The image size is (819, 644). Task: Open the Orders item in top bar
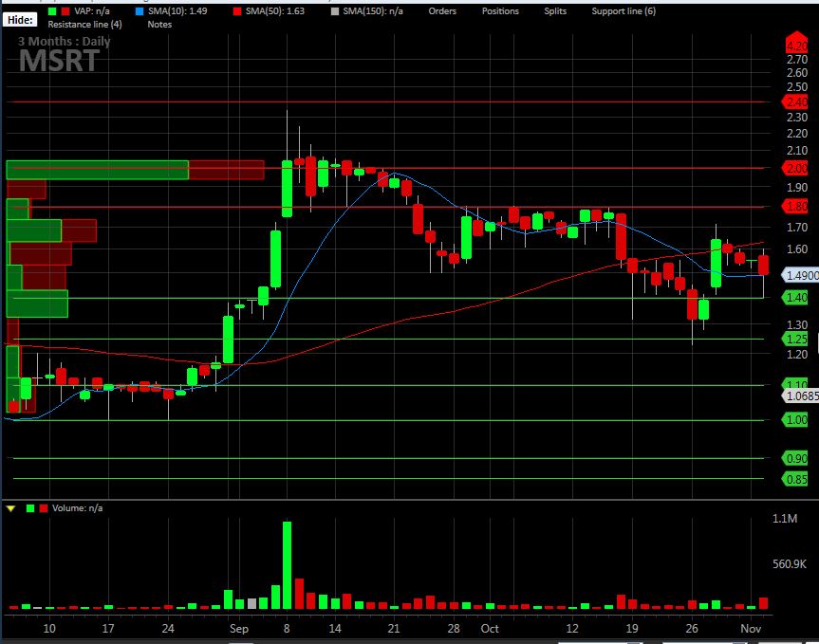pos(442,11)
